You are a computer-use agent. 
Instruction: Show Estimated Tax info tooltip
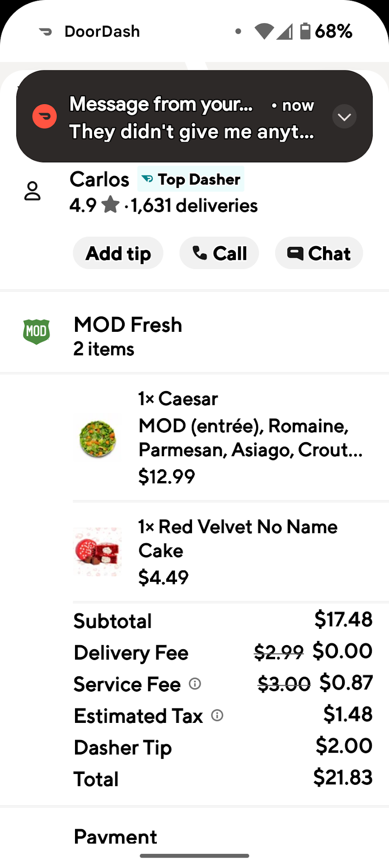(x=217, y=715)
